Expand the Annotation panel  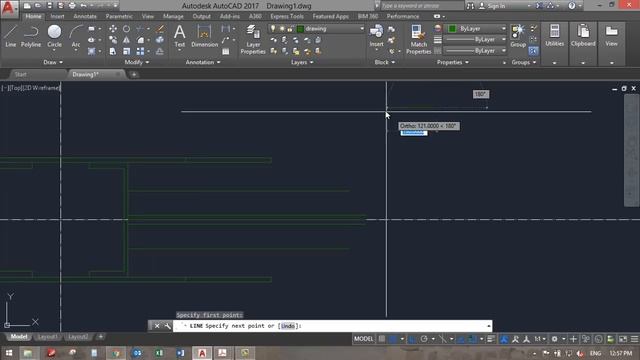coord(203,62)
